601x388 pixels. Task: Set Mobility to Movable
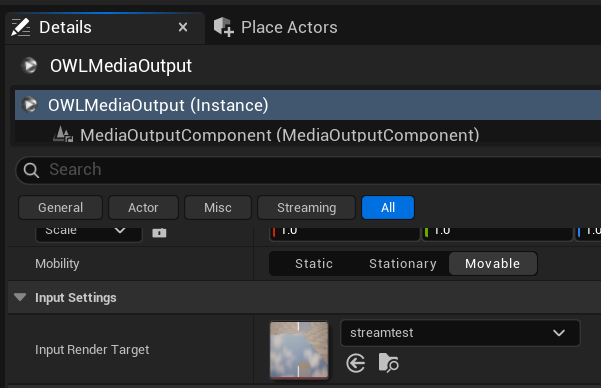pyautogui.click(x=493, y=264)
